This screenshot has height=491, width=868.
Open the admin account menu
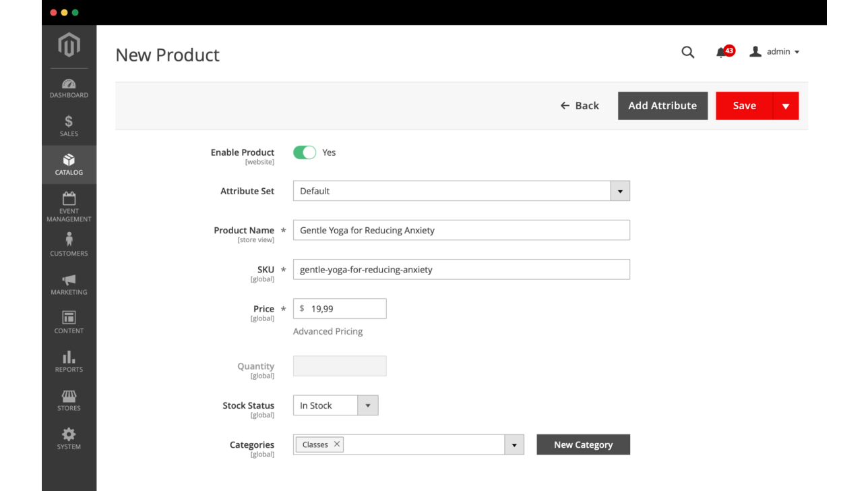[775, 51]
